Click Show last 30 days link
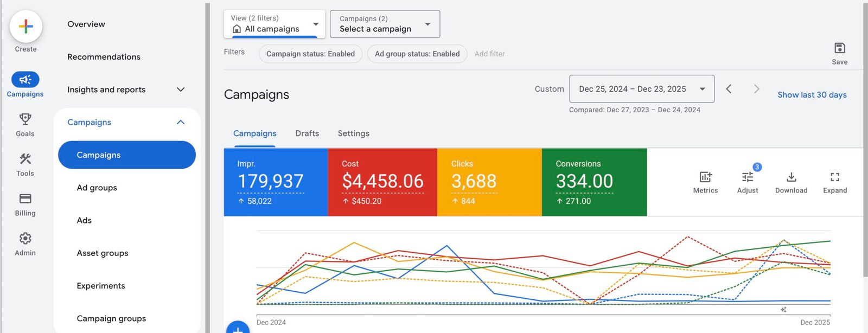The image size is (868, 333). tap(812, 95)
